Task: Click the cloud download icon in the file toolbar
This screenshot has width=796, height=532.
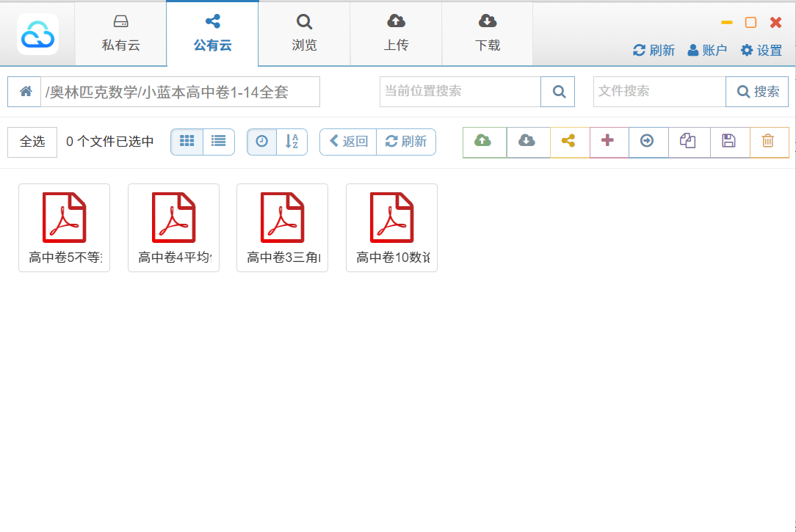Action: (527, 142)
